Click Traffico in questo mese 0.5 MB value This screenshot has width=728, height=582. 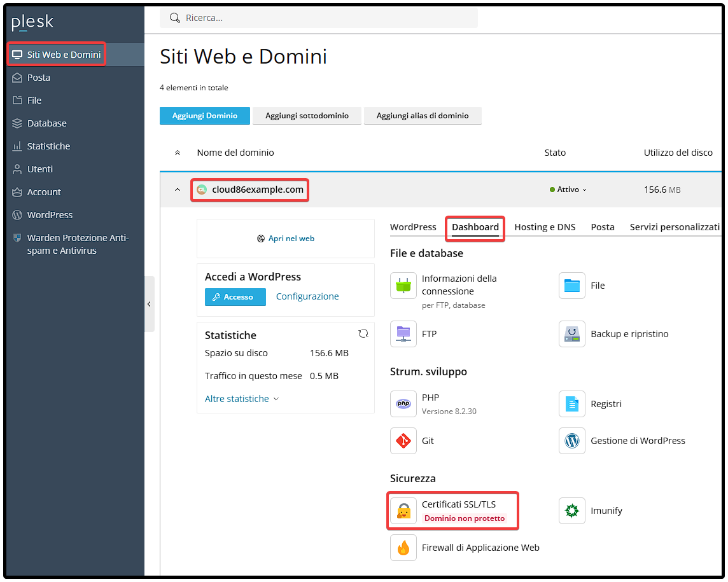(x=324, y=376)
